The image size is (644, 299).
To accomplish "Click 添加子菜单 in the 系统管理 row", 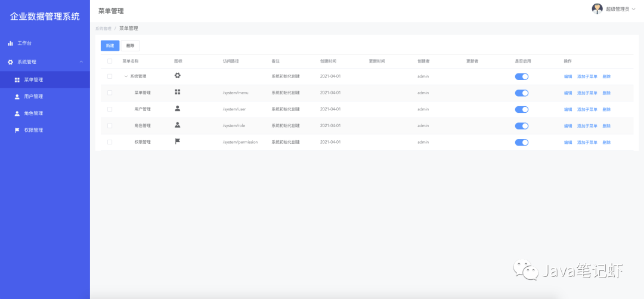I will point(587,76).
